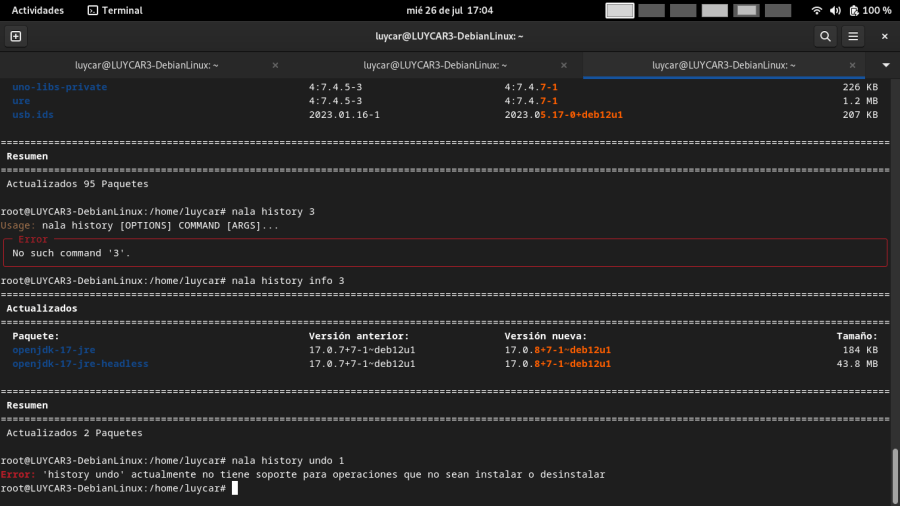Click the battery icon showing 100 %

coord(854,10)
